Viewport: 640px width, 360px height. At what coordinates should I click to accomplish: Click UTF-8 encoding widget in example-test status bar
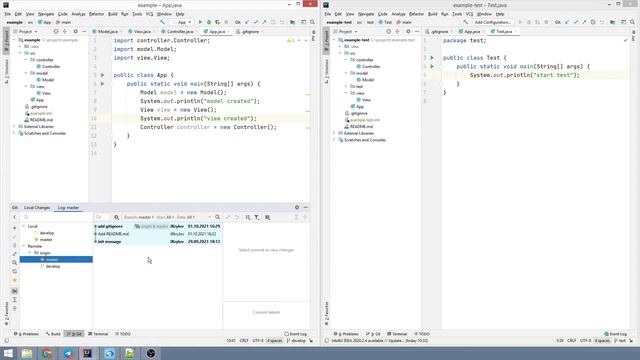tap(585, 340)
